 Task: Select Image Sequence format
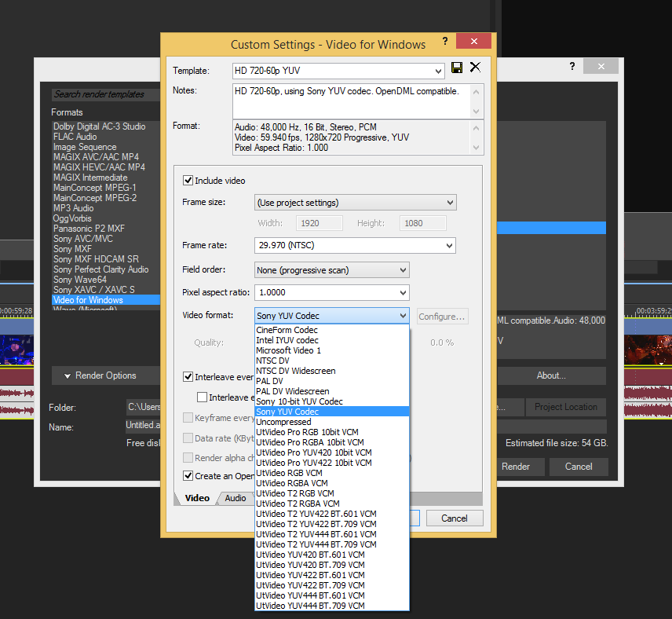point(105,147)
